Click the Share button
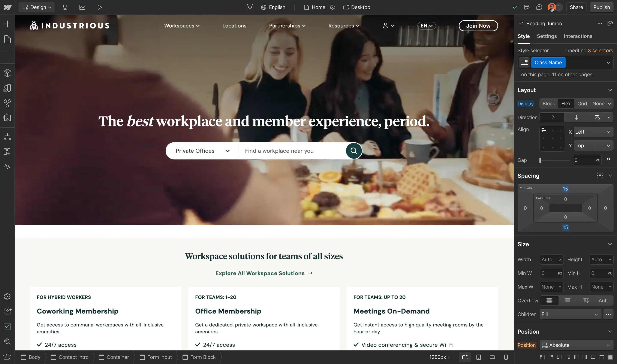 point(576,7)
